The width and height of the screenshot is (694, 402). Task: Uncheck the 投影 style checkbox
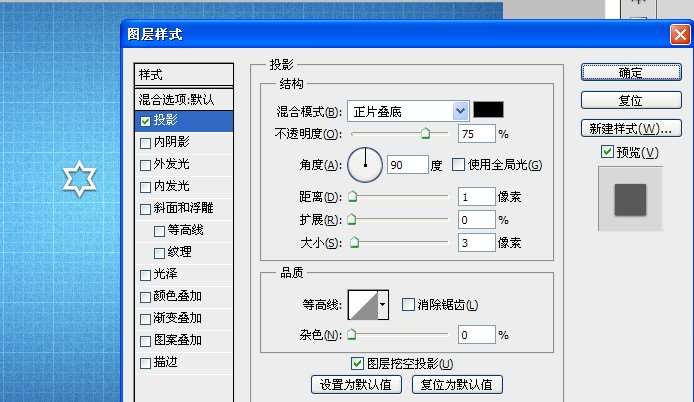146,121
